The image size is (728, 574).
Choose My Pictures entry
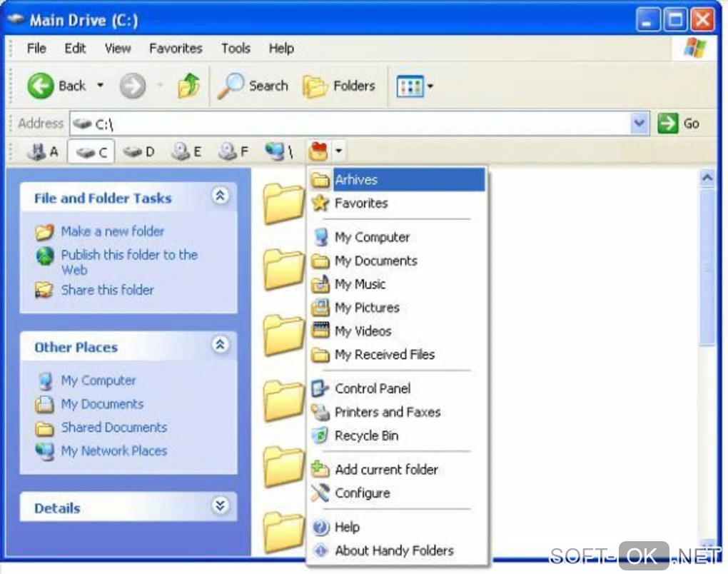tap(398, 308)
